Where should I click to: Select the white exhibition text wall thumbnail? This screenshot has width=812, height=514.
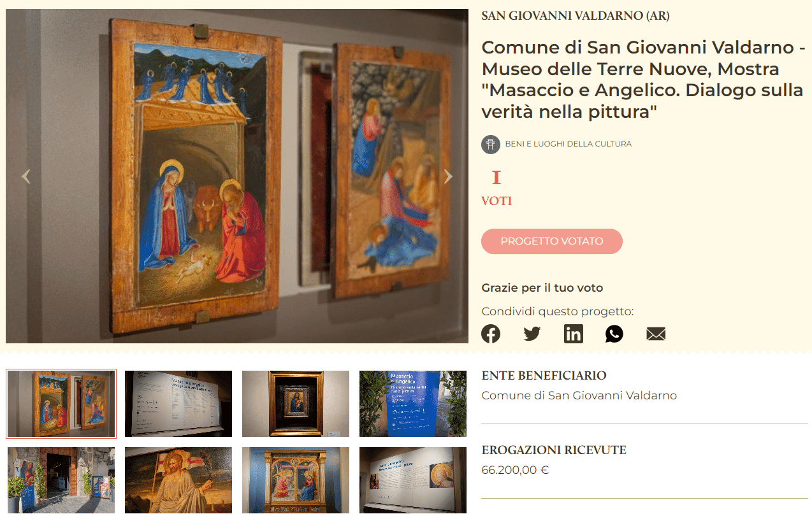[x=178, y=404]
